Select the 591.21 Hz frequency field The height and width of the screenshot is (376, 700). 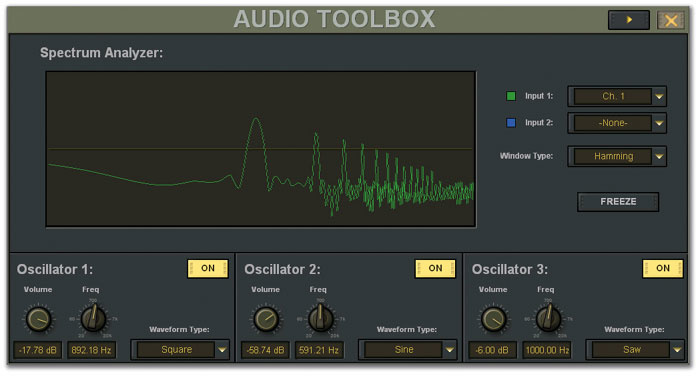click(x=319, y=350)
